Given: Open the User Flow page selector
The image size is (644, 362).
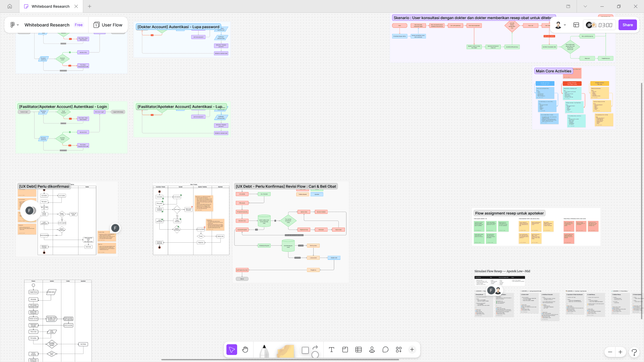Looking at the screenshot, I should (108, 25).
